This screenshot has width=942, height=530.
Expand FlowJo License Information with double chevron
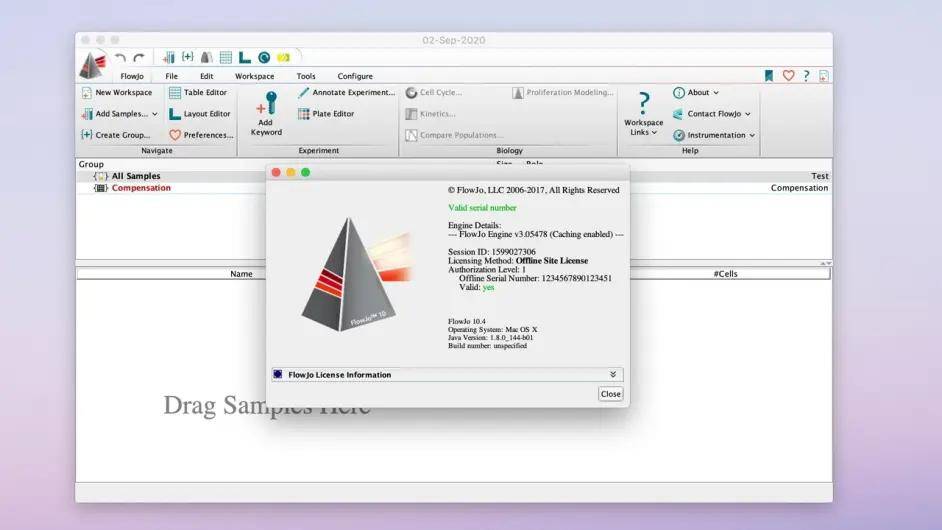[613, 374]
